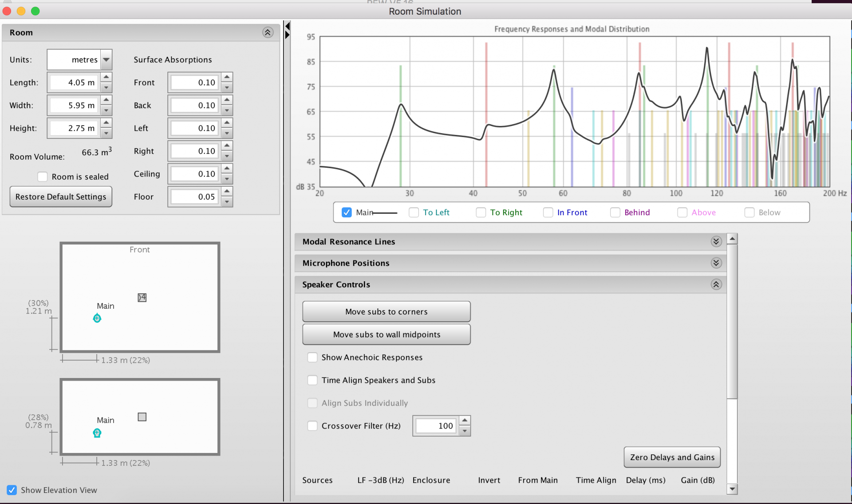Click the left-pointing split pane arrow
Image resolution: width=852 pixels, height=504 pixels.
[288, 26]
